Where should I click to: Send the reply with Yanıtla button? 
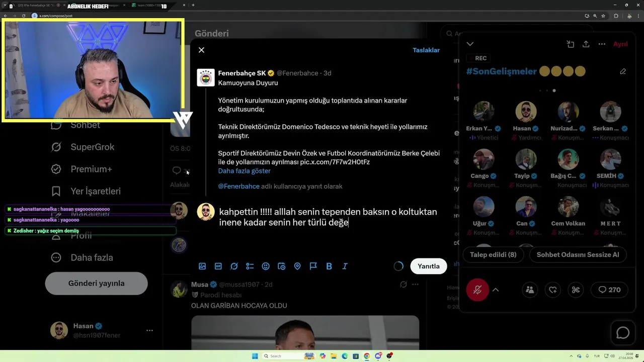click(x=429, y=266)
